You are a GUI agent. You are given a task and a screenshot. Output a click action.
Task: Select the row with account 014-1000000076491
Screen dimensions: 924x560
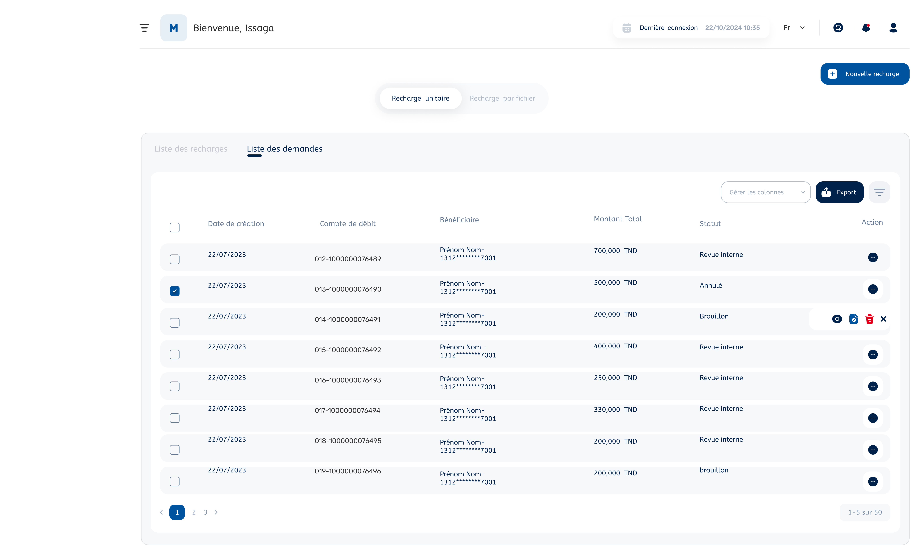coord(175,323)
